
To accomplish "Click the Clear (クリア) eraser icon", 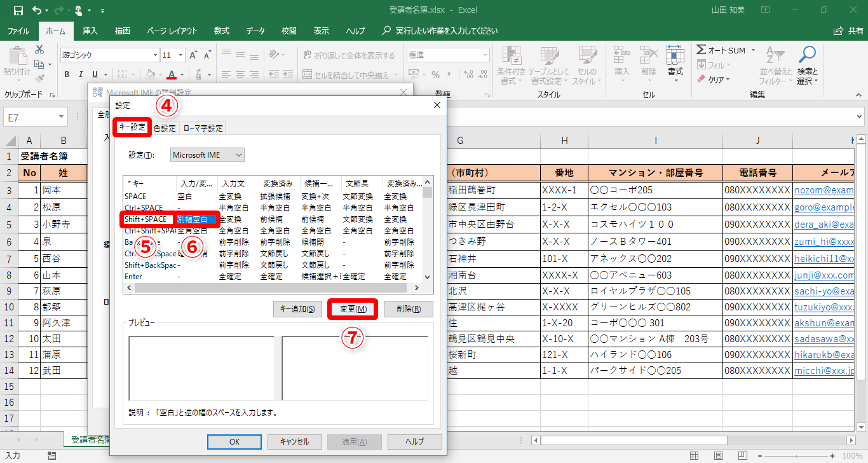I will [x=702, y=79].
